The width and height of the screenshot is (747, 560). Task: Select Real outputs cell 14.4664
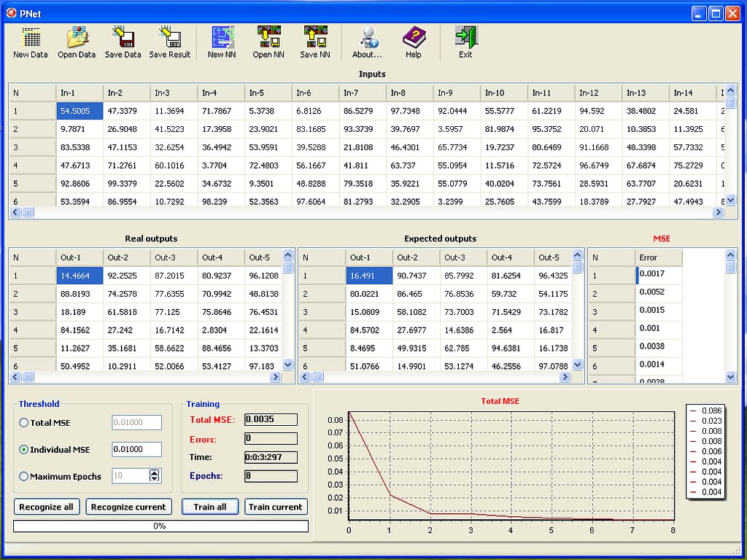[x=80, y=276]
